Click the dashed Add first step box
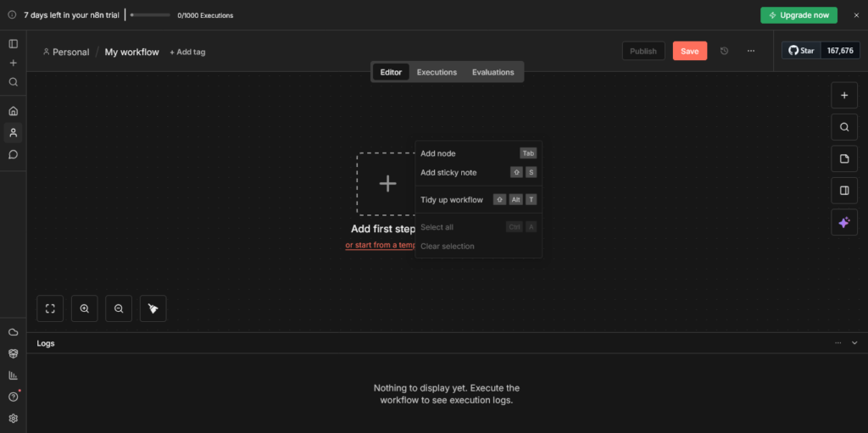 tap(387, 184)
